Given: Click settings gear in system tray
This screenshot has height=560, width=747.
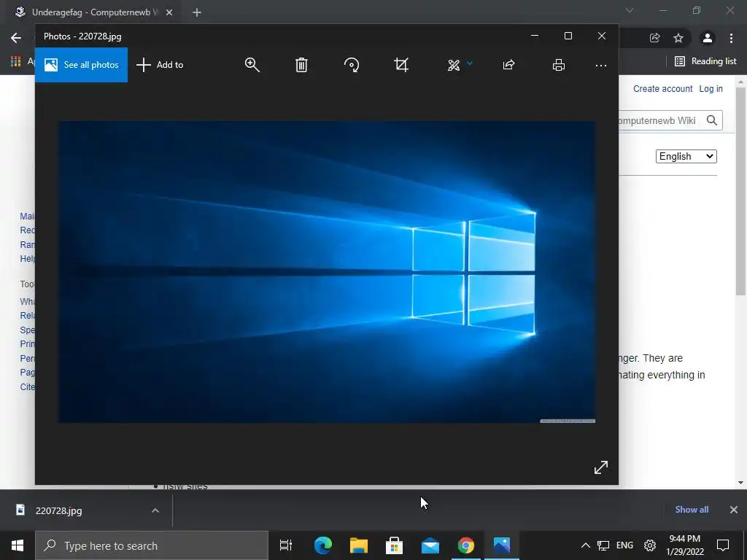Looking at the screenshot, I should (650, 545).
